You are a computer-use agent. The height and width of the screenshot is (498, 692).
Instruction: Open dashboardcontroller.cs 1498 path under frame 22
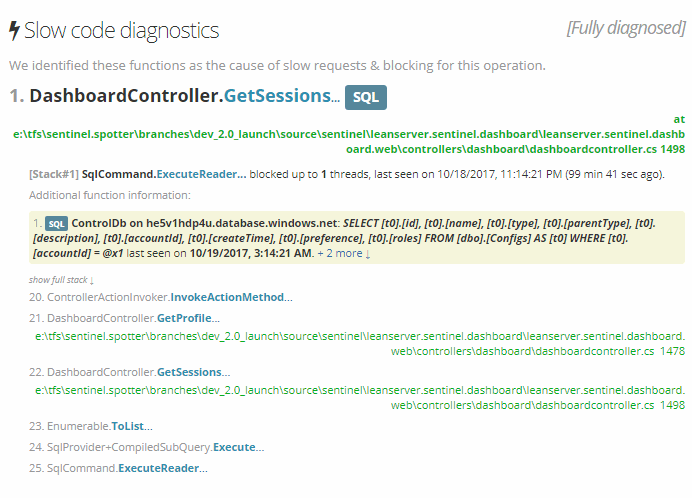click(360, 397)
